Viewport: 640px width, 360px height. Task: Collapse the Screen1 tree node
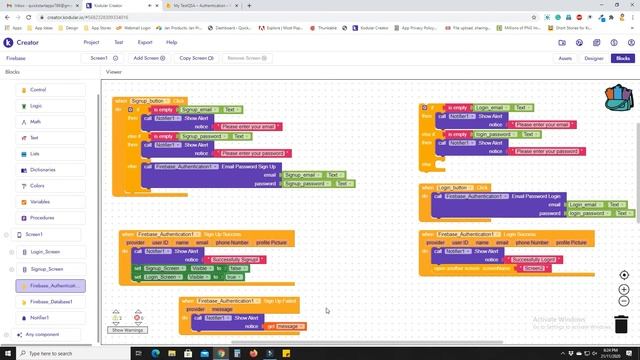point(6,235)
